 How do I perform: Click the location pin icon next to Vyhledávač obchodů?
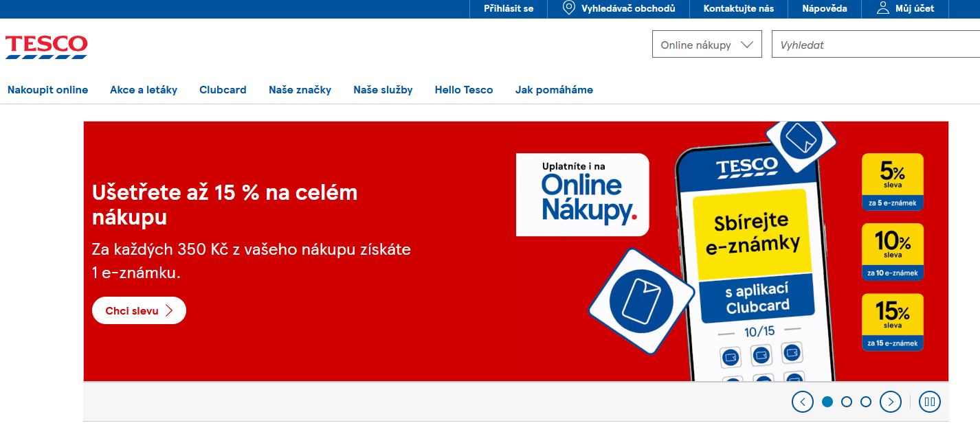pos(568,9)
